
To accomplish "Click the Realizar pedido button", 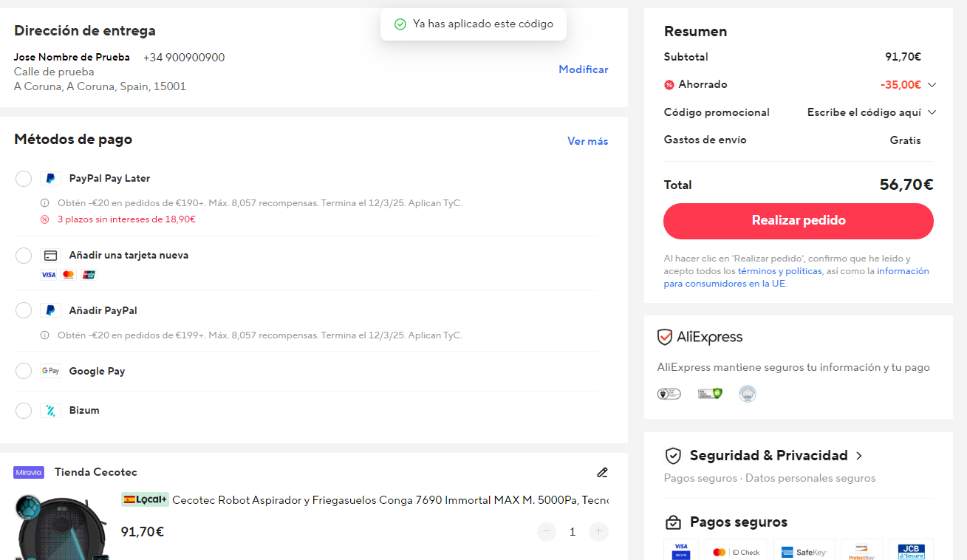I will click(x=799, y=221).
